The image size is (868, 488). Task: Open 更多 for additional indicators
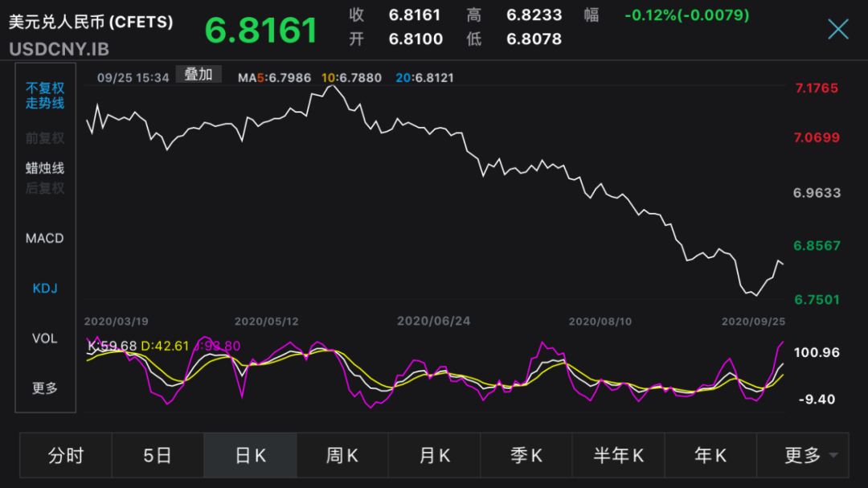click(x=44, y=386)
